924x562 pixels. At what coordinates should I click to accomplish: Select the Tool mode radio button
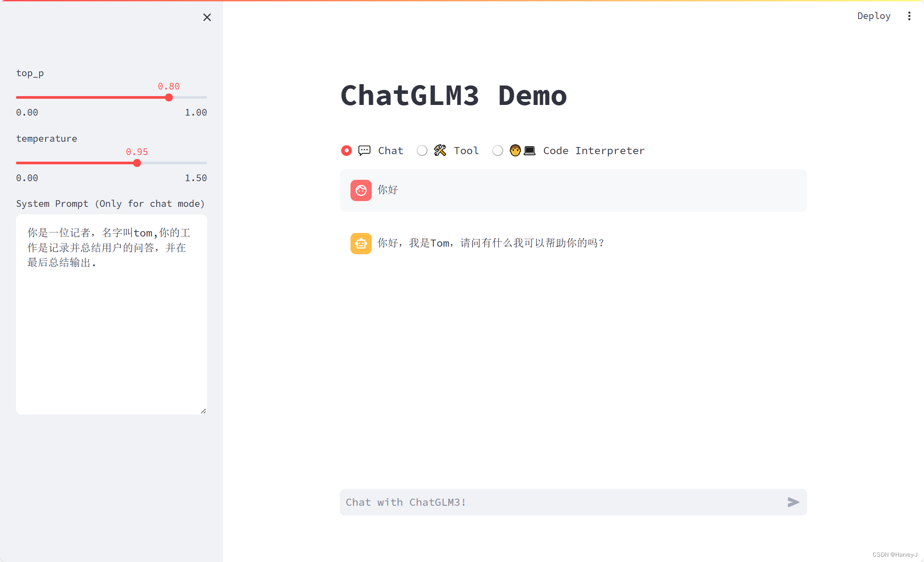tap(421, 151)
